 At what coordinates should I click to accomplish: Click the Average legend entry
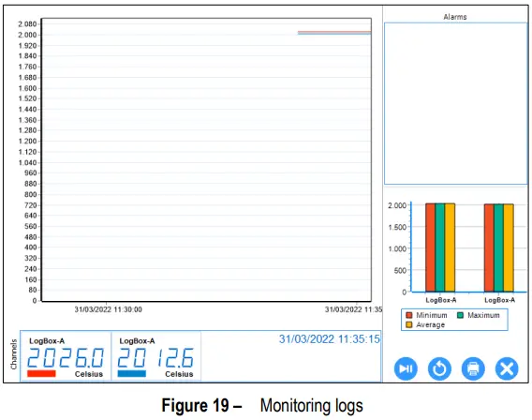425,325
